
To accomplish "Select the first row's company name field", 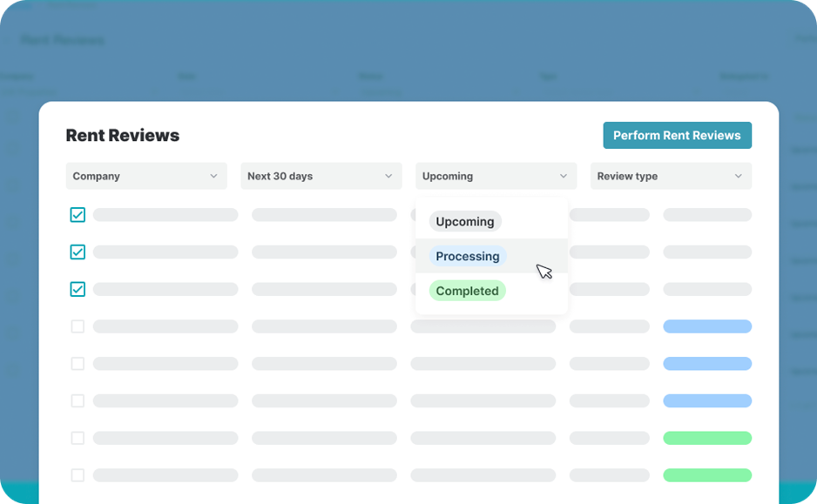I will (165, 214).
